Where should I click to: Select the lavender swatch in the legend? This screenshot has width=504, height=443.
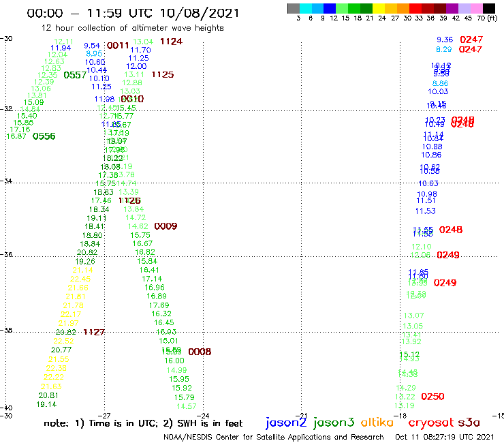(464, 8)
